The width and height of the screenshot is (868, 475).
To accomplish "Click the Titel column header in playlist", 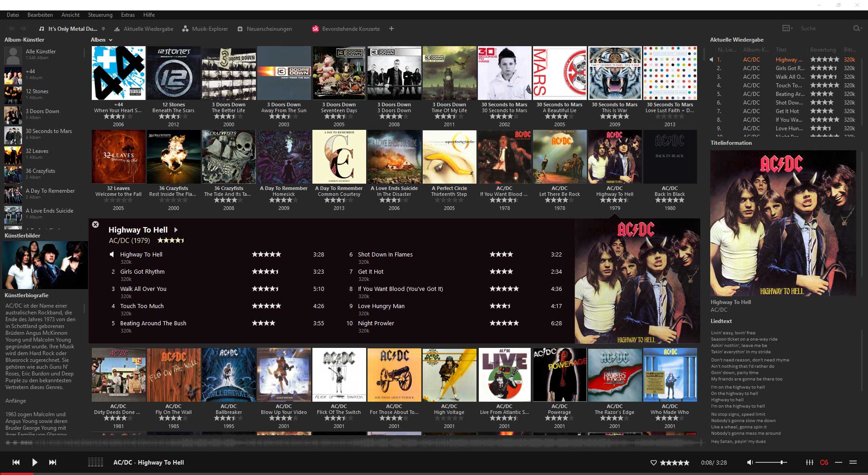I will click(x=781, y=50).
